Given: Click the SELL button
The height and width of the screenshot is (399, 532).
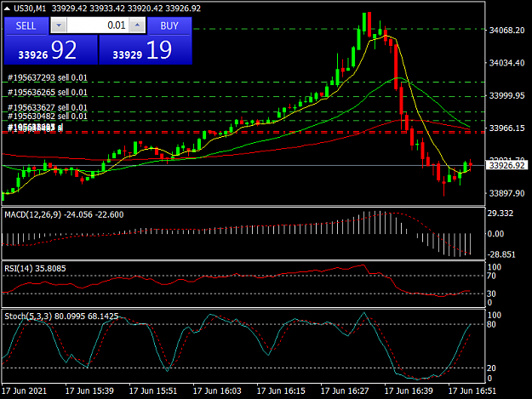Looking at the screenshot, I should pyautogui.click(x=26, y=26).
